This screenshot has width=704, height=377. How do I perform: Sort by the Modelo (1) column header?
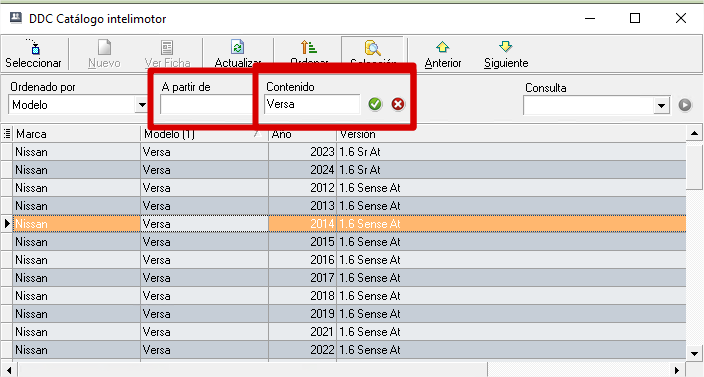204,134
